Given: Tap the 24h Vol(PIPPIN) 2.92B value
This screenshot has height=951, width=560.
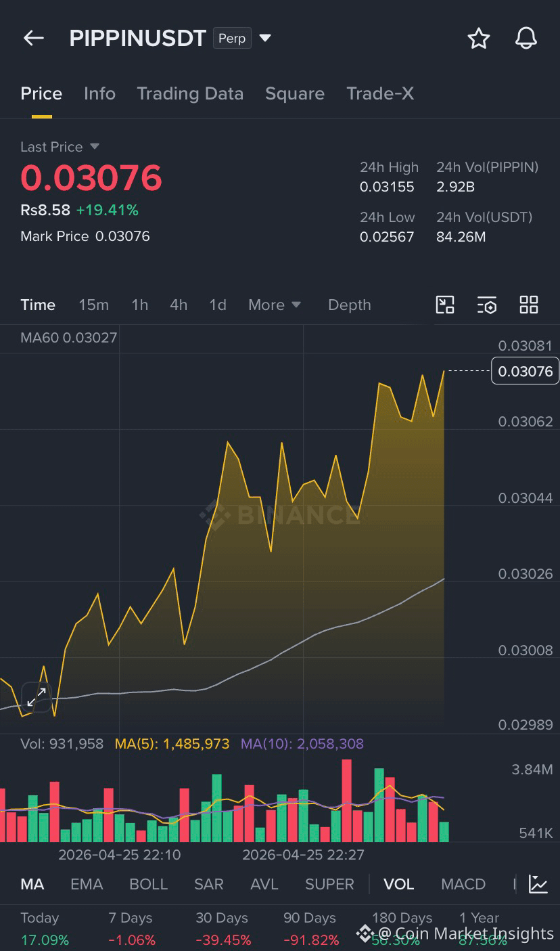Looking at the screenshot, I should point(455,187).
